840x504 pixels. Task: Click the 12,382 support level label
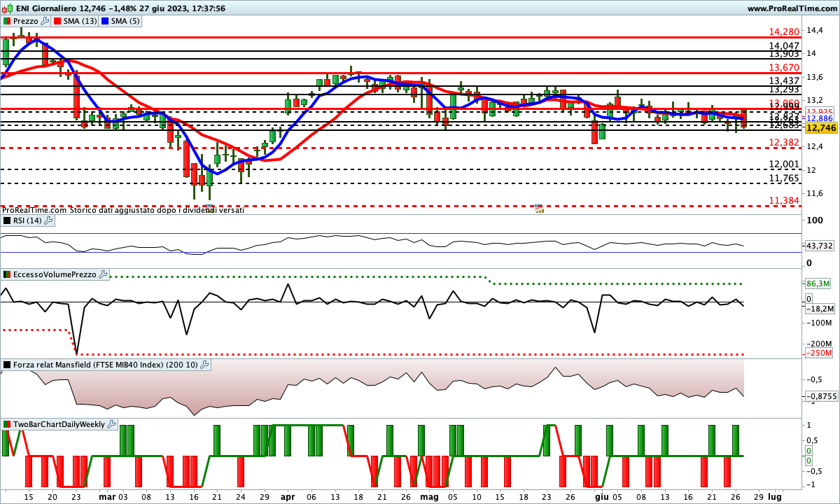tap(784, 143)
